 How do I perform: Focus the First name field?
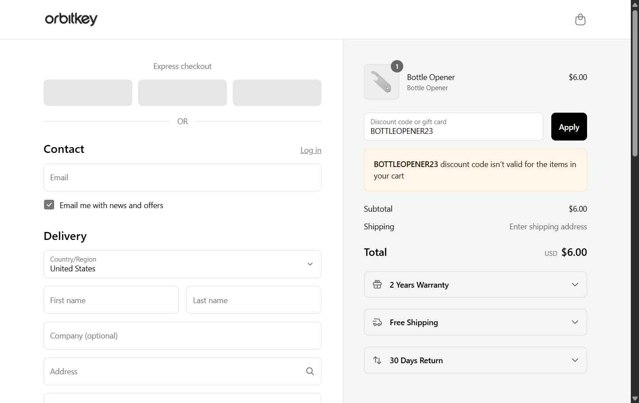point(111,300)
